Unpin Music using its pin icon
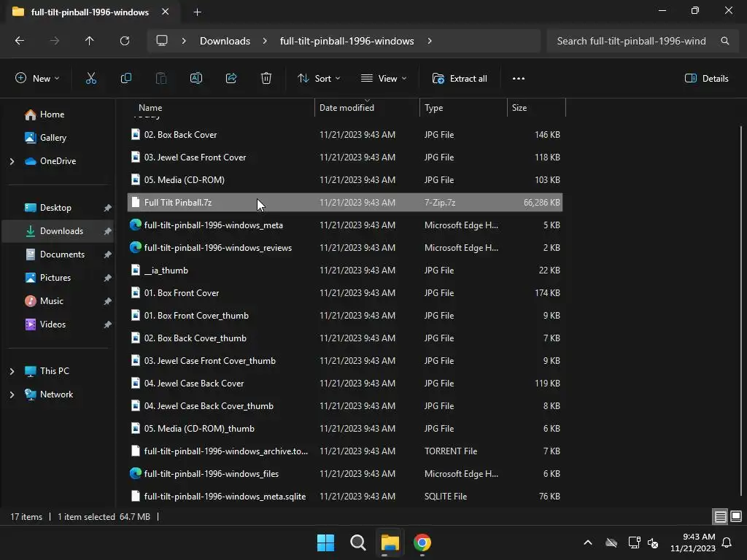This screenshot has width=747, height=560. 108,301
